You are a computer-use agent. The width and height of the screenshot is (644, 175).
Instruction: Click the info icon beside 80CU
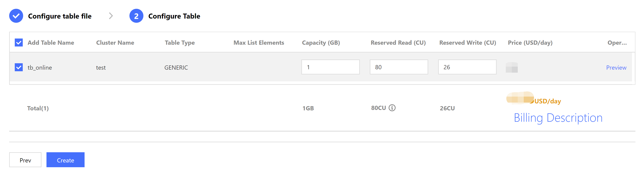[x=392, y=108]
